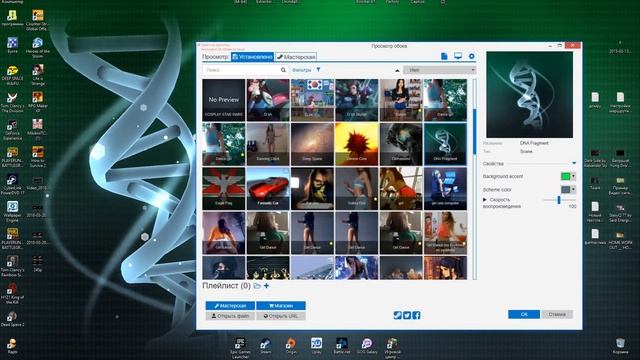Click the open playlist folder icon
640x360 pixels.
(257, 286)
